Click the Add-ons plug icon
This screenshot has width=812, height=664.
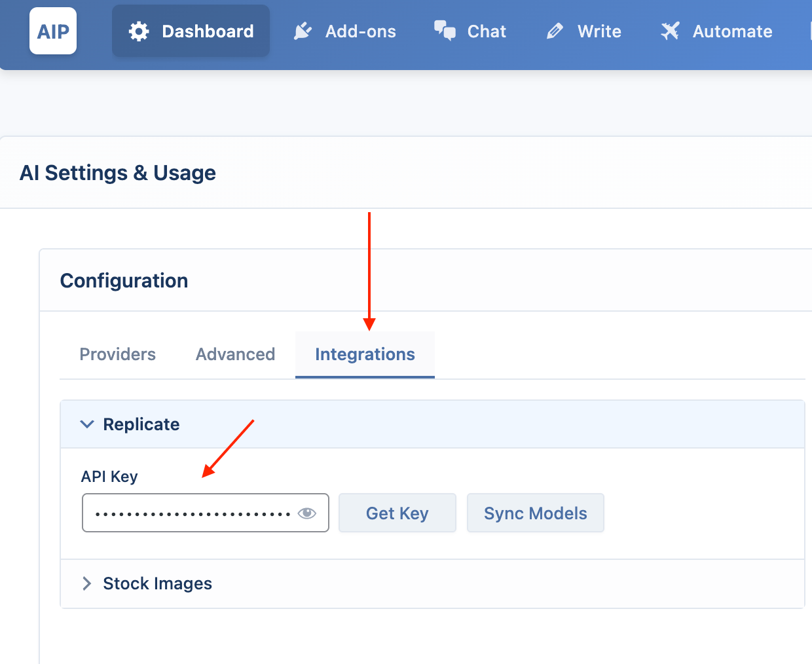click(x=303, y=31)
